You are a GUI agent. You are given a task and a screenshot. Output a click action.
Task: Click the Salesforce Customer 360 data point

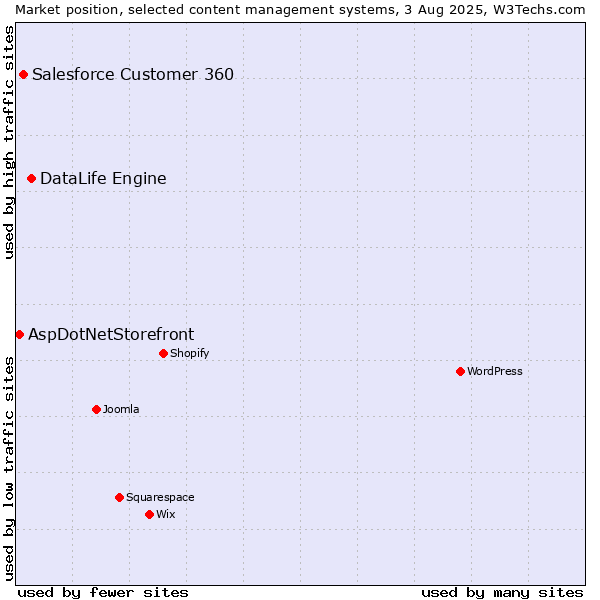click(x=23, y=75)
